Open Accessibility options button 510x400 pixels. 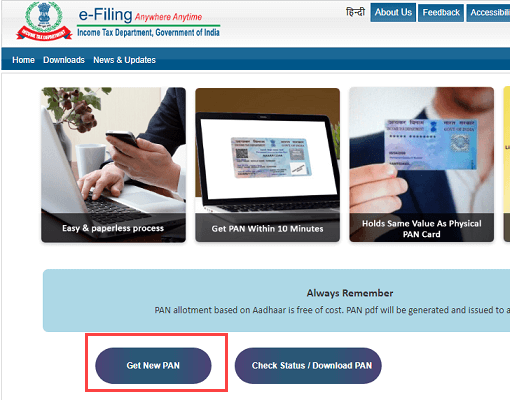(x=488, y=13)
